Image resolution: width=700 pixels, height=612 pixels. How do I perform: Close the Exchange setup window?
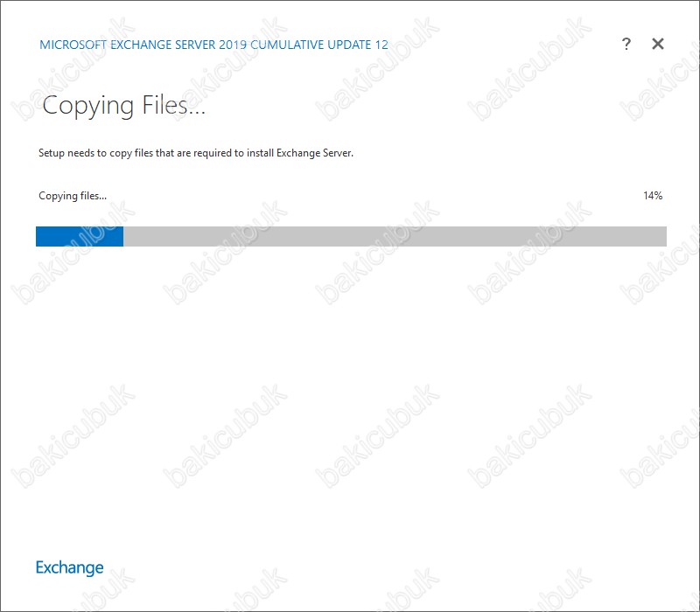658,44
